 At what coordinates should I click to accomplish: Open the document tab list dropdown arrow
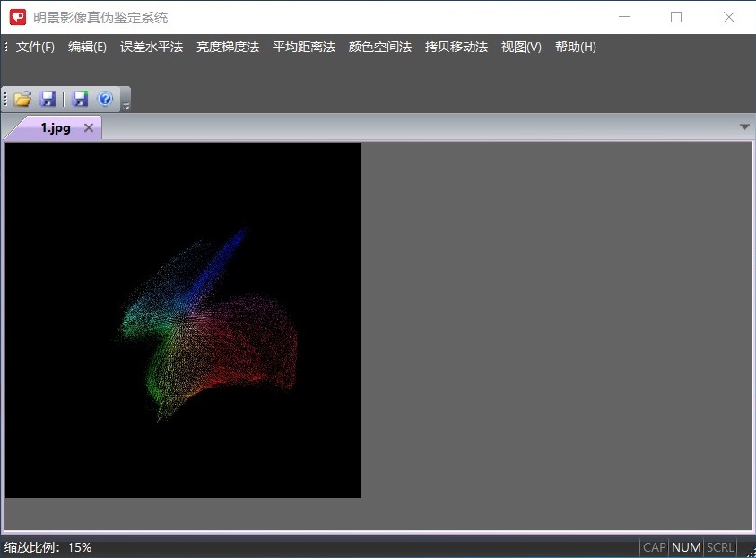[x=744, y=127]
